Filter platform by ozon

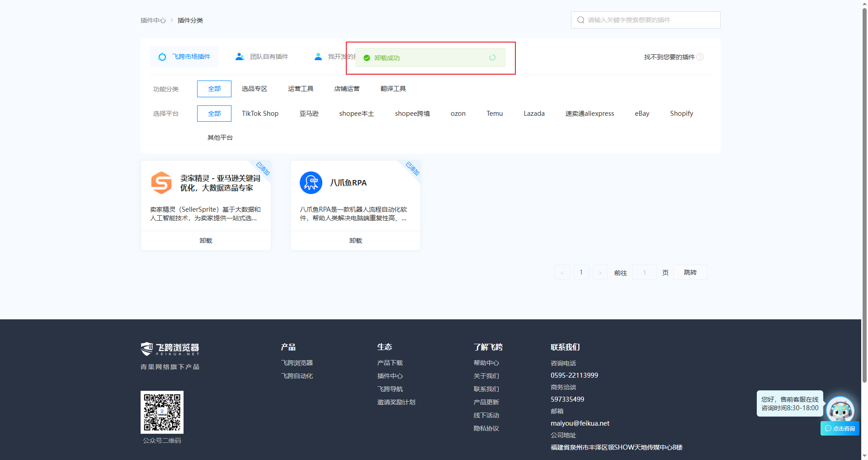458,114
